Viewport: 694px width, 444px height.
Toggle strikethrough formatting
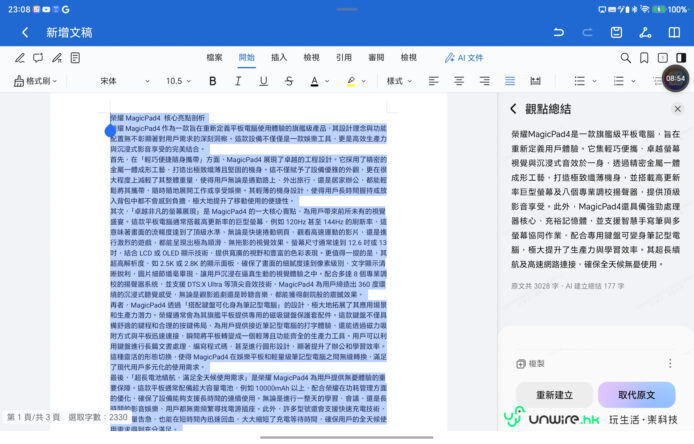coord(289,81)
